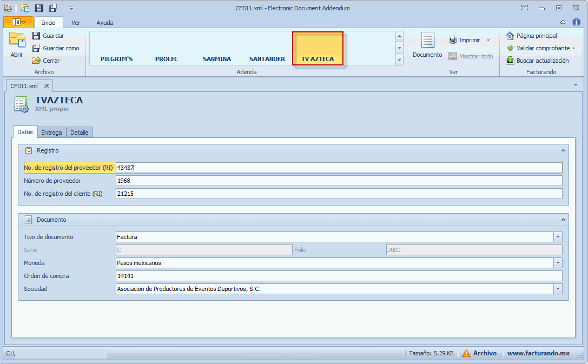Click the Adenda gallery down arrow

pos(399,48)
